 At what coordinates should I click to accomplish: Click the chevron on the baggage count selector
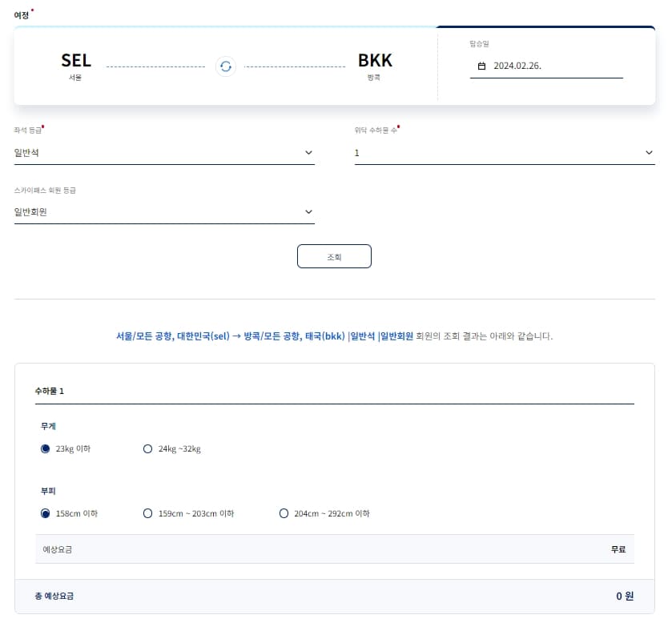point(650,152)
